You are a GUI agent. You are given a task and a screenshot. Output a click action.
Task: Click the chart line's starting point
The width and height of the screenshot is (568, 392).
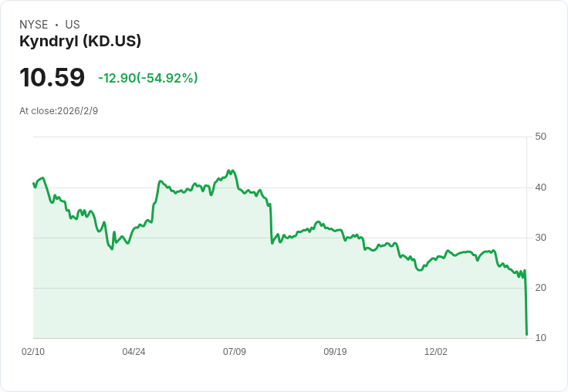33,184
